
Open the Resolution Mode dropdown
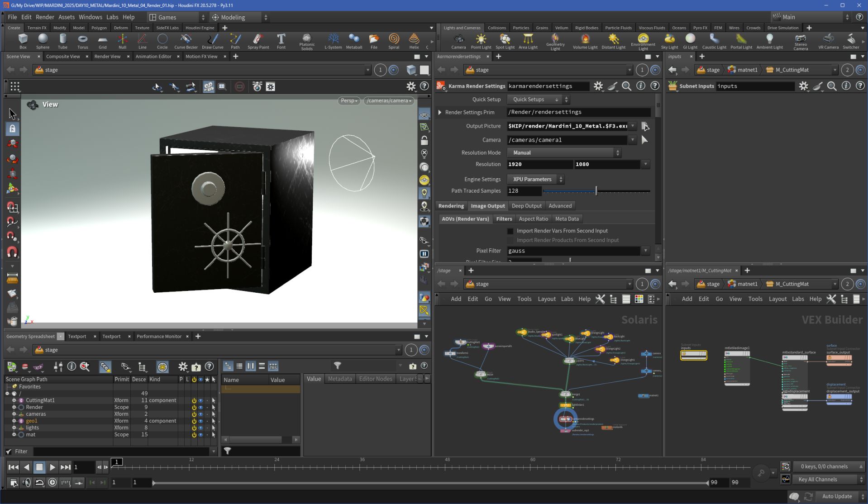point(564,153)
